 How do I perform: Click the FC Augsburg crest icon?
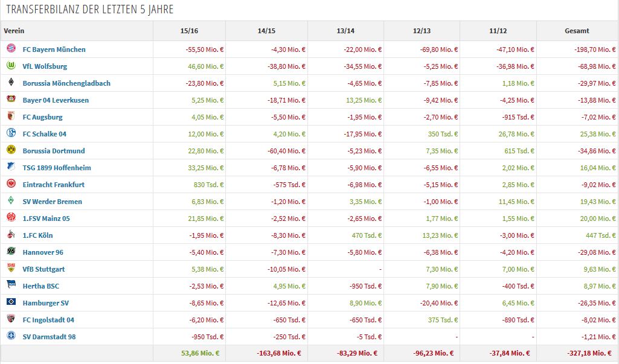click(x=11, y=116)
